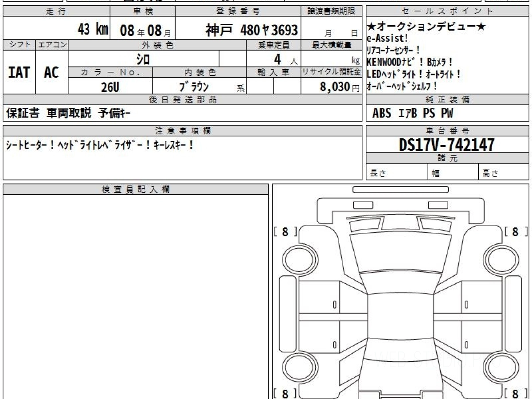
Task: Select exterior color value シロ
Action: (143, 59)
